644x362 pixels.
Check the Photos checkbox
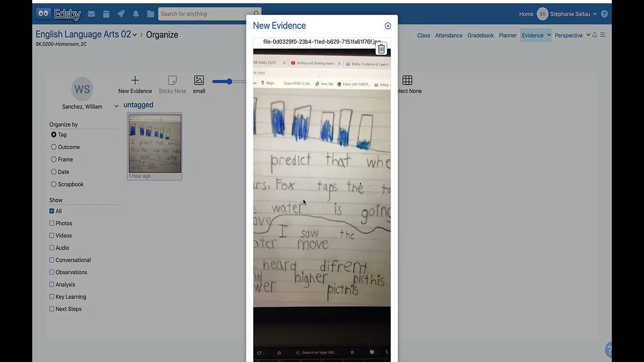click(52, 223)
